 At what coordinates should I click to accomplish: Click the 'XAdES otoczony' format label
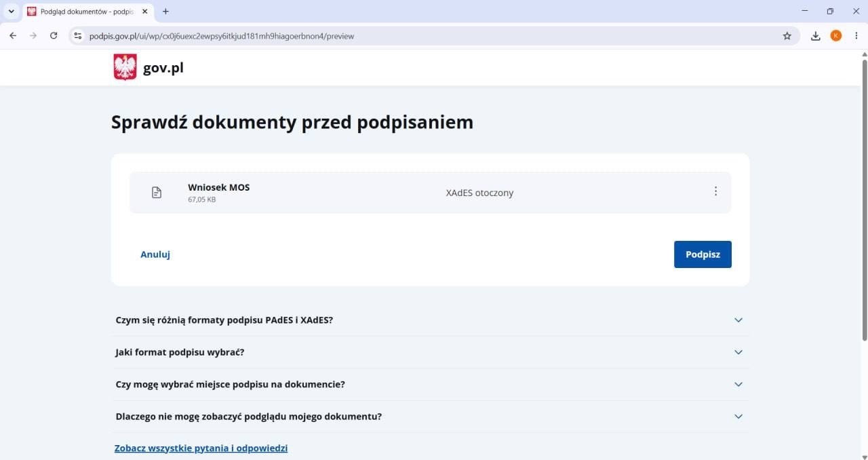pos(479,193)
